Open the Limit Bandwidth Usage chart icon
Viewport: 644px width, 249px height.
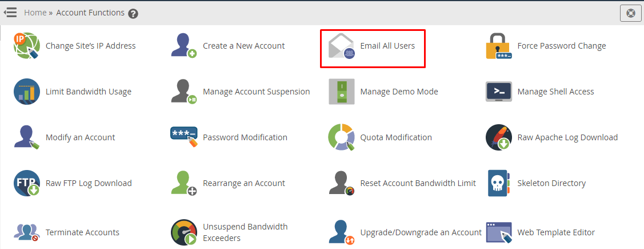tap(26, 92)
